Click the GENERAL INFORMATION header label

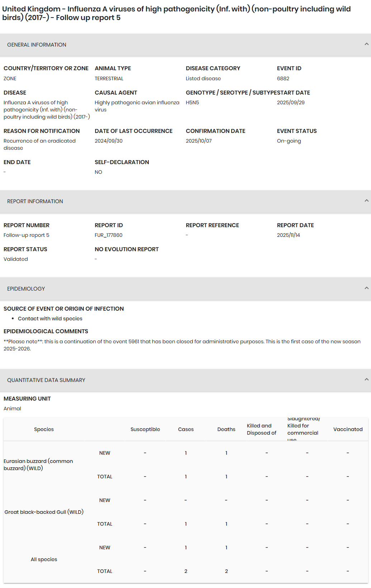point(37,45)
